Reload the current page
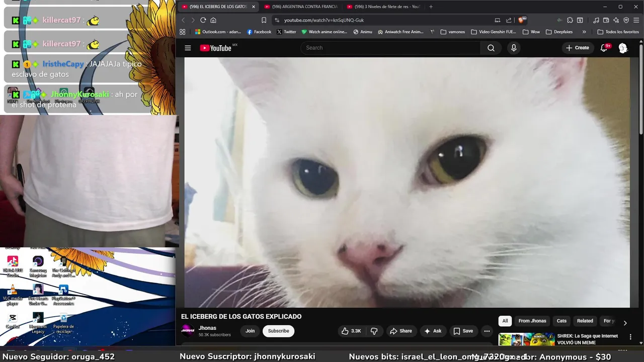Image resolution: width=644 pixels, height=362 pixels. tap(203, 20)
